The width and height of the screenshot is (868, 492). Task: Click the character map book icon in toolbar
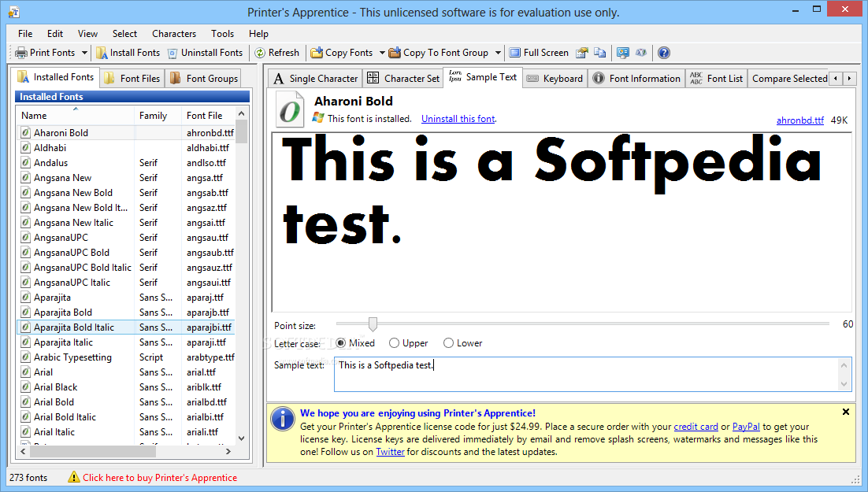pyautogui.click(x=641, y=53)
